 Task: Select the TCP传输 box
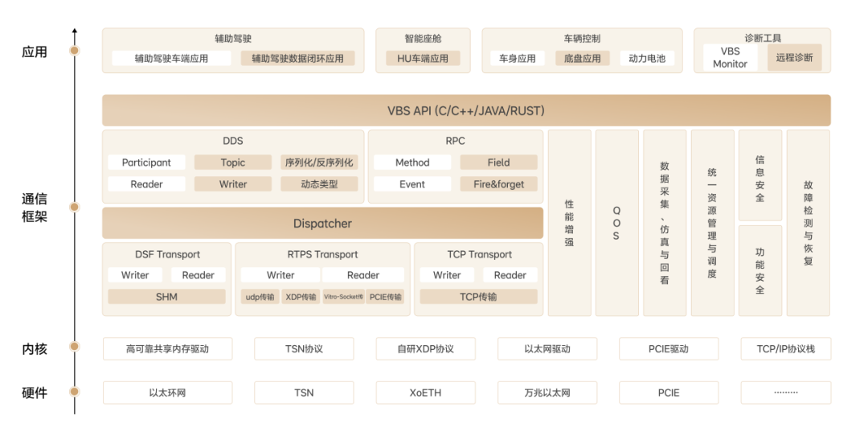478,297
